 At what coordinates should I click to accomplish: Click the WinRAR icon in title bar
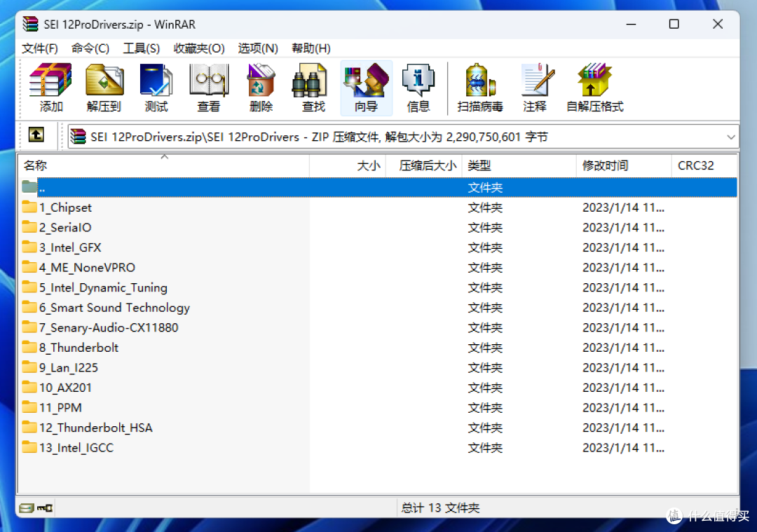tap(30, 24)
